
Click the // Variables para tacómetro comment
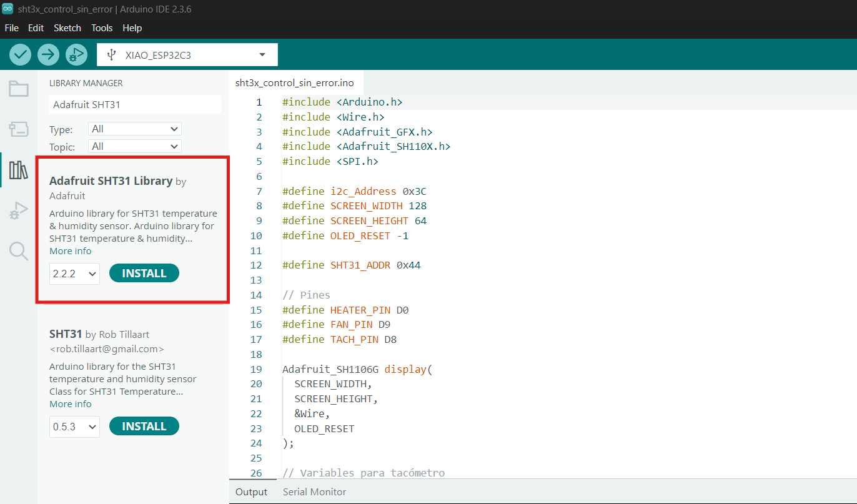364,473
